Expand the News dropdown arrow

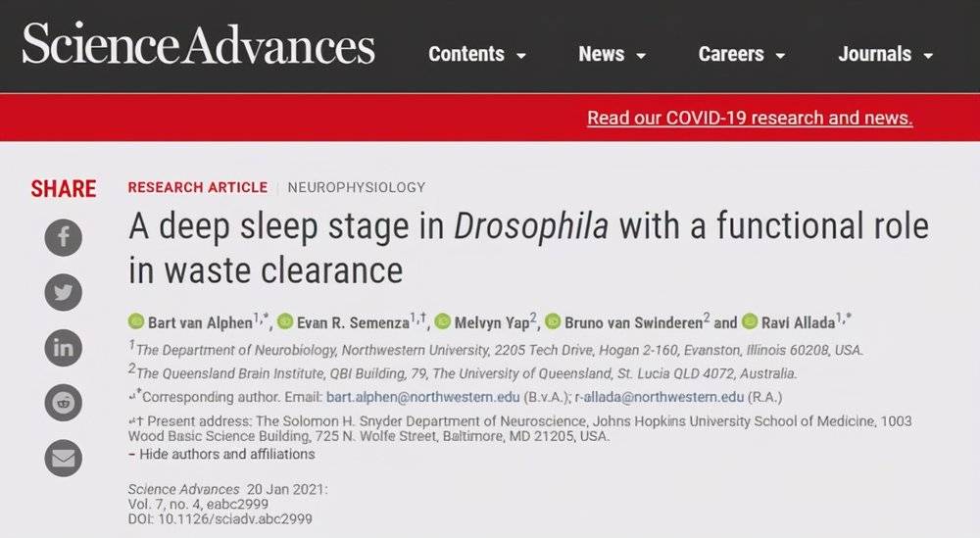(x=641, y=56)
